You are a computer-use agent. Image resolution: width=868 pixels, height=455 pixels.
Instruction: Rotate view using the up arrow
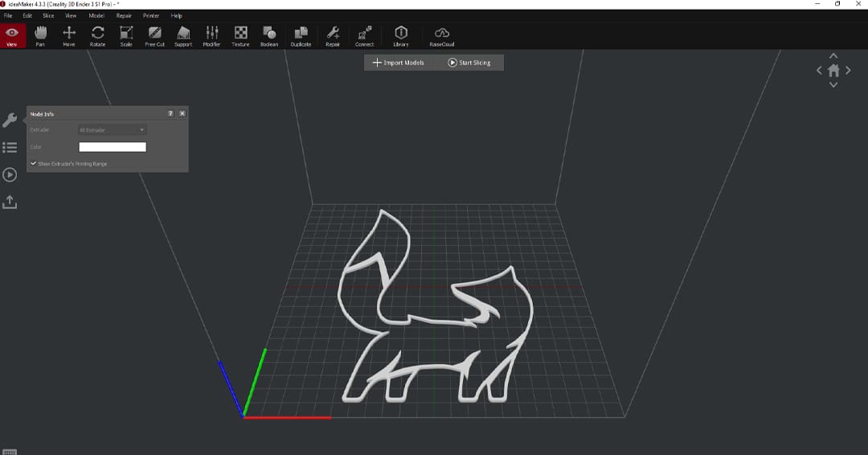(833, 56)
